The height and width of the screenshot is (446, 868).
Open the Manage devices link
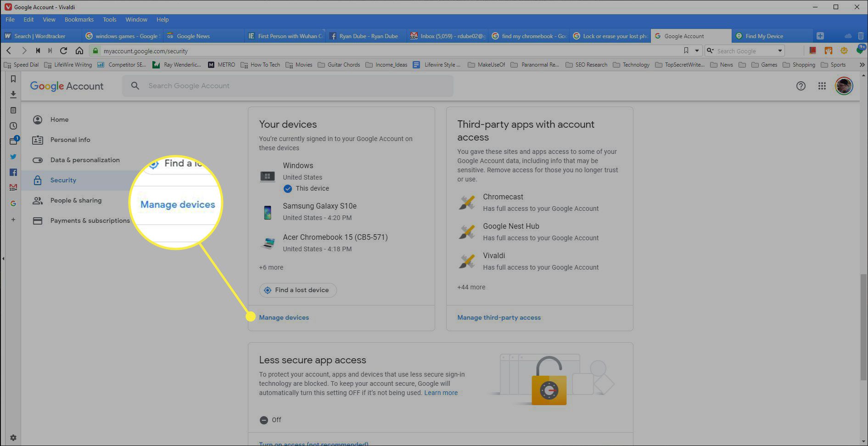click(x=284, y=317)
